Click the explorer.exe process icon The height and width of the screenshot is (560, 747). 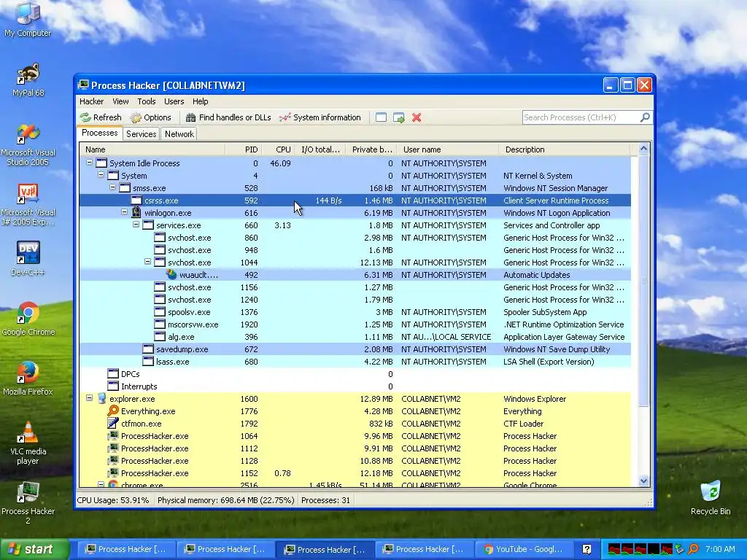tap(101, 398)
